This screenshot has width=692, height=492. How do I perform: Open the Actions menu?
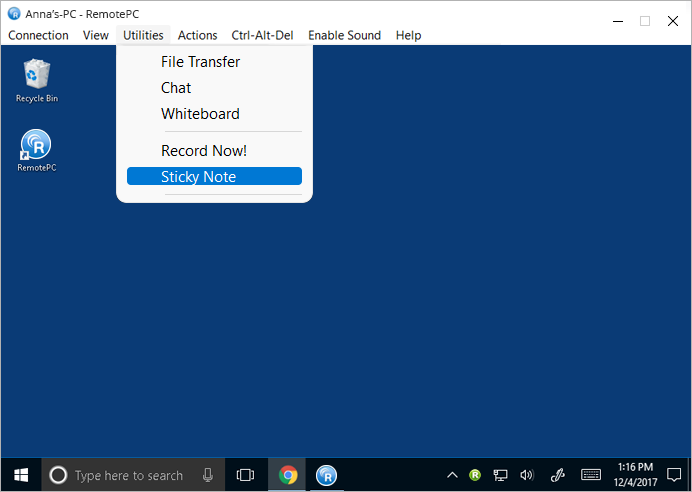(197, 35)
